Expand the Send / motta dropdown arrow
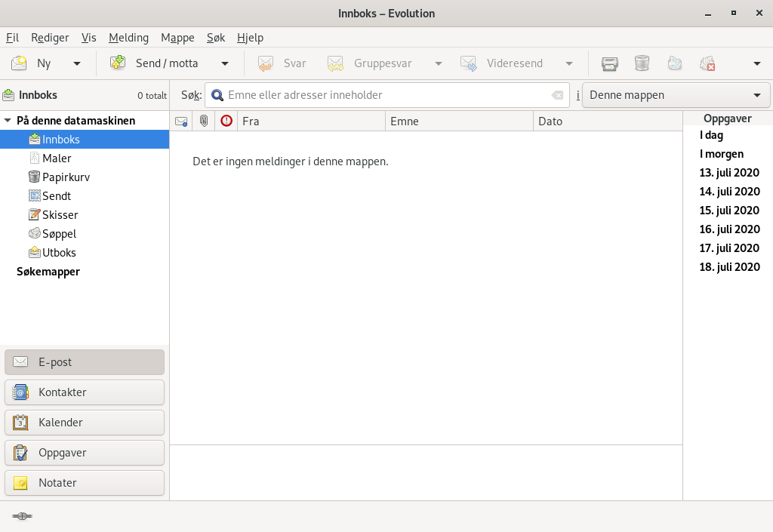 click(225, 64)
